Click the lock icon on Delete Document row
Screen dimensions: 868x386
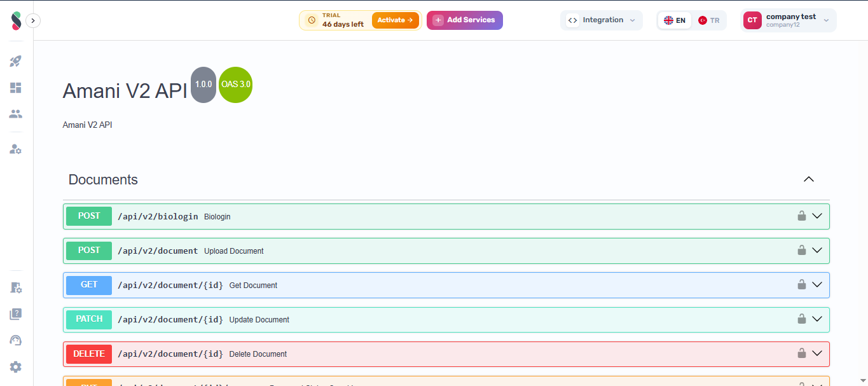pos(802,353)
